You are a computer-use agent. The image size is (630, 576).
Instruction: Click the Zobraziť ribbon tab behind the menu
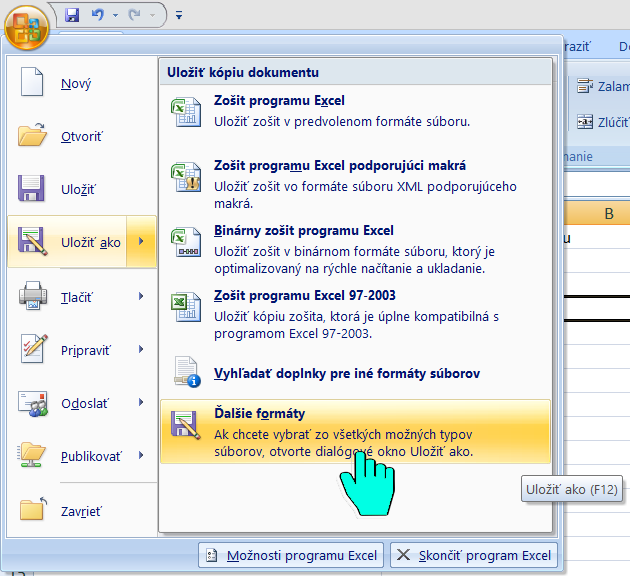[x=577, y=46]
